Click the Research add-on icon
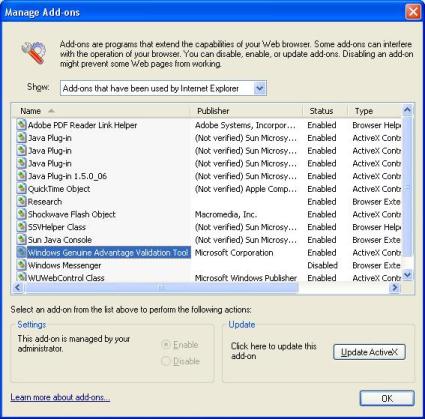Image resolution: width=425 pixels, height=419 pixels. point(21,201)
